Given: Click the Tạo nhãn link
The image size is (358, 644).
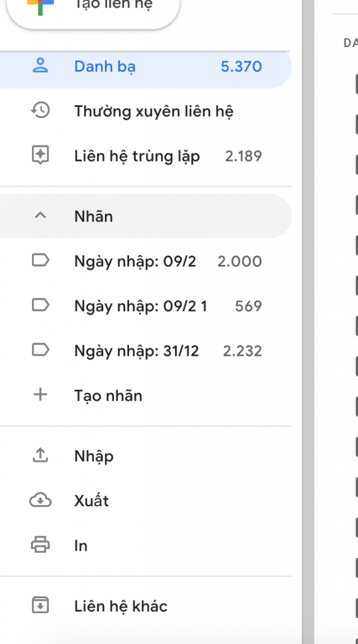Looking at the screenshot, I should 108,395.
